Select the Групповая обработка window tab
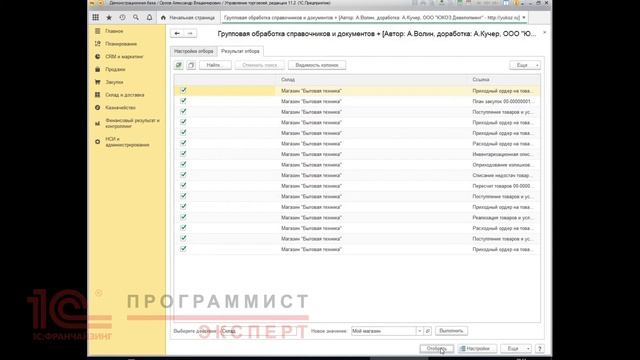The image size is (640, 360). pos(371,18)
